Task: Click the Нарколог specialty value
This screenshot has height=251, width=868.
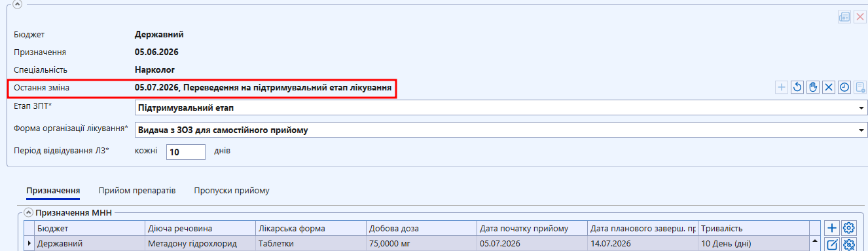Action: tap(154, 69)
